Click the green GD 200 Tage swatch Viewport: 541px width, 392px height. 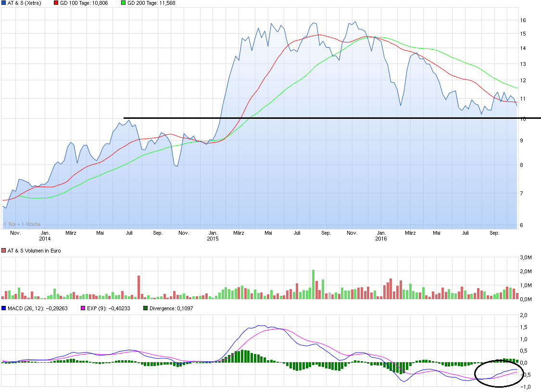point(124,3)
